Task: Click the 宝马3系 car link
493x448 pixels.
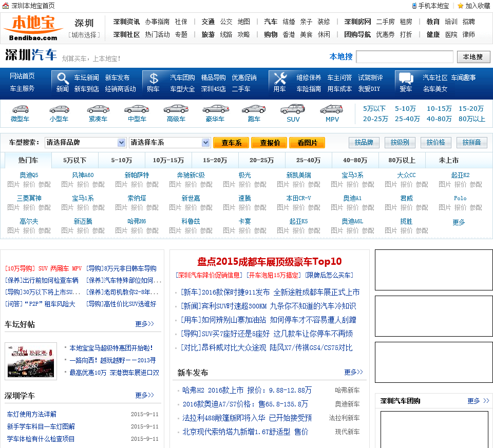Action: pyautogui.click(x=352, y=176)
